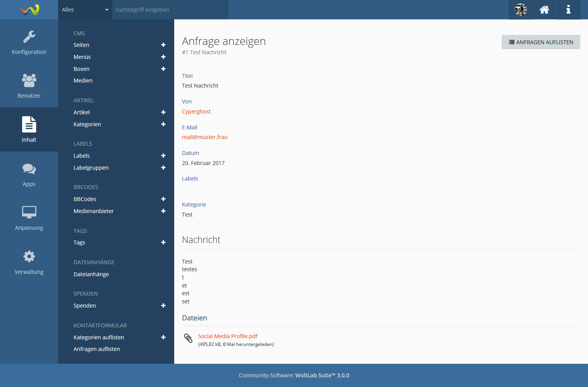
Task: Click the Anfragen auflisten button
Action: pyautogui.click(x=540, y=42)
